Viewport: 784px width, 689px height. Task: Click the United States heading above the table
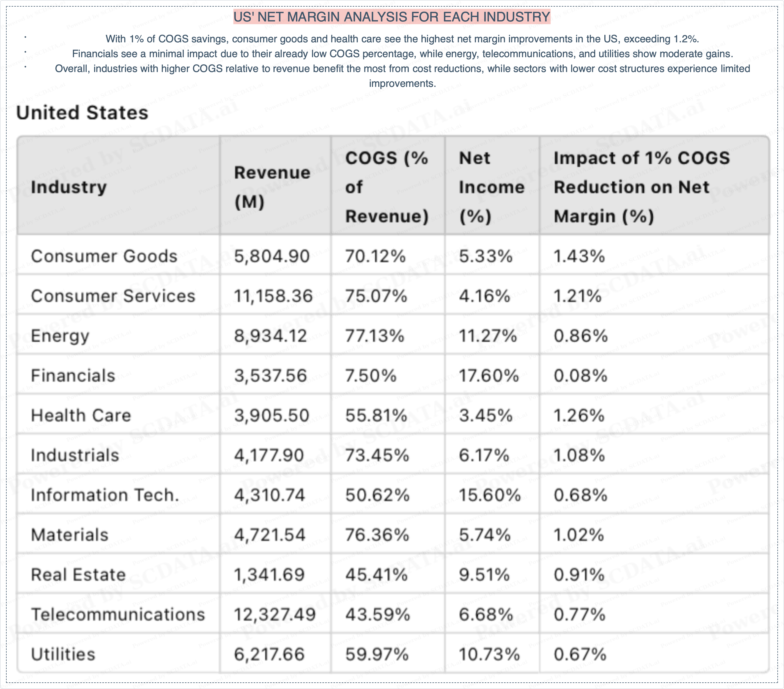[x=82, y=113]
